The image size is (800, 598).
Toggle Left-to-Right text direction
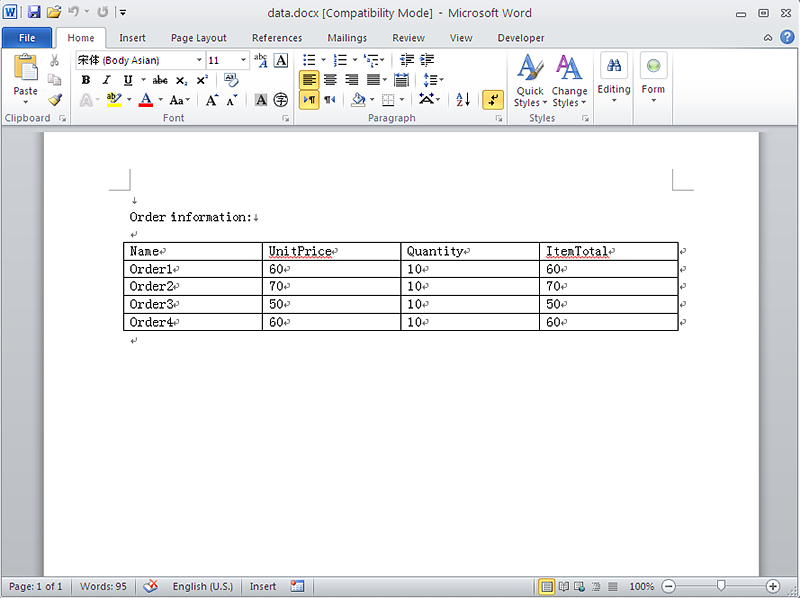(309, 100)
